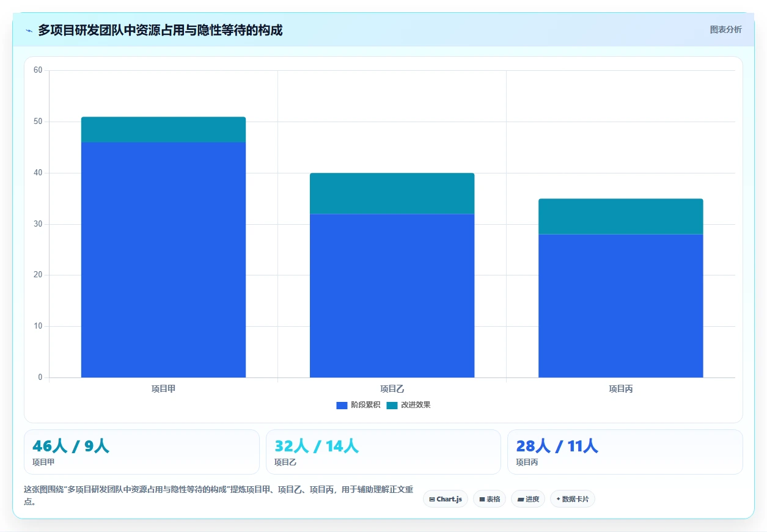The height and width of the screenshot is (532, 767).
Task: Click the y-axis value 40
Action: 38,173
